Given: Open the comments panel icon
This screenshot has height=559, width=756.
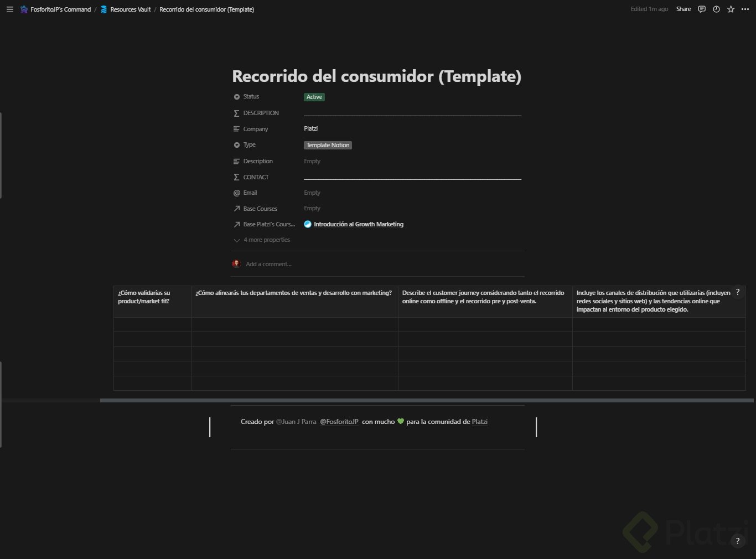Looking at the screenshot, I should click(x=702, y=9).
